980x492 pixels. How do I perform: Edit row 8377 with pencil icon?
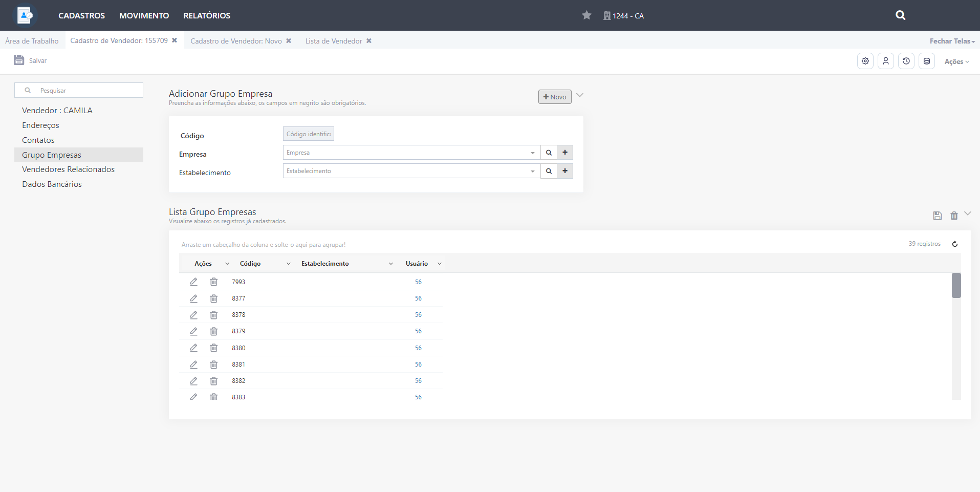pyautogui.click(x=193, y=298)
